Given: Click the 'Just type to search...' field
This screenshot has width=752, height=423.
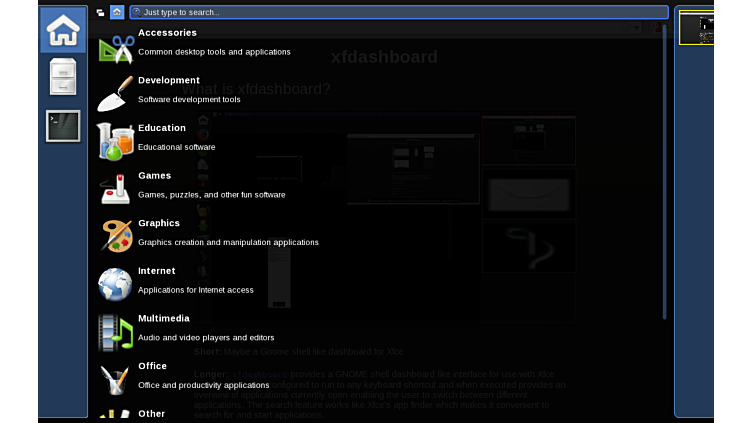Looking at the screenshot, I should [x=400, y=12].
